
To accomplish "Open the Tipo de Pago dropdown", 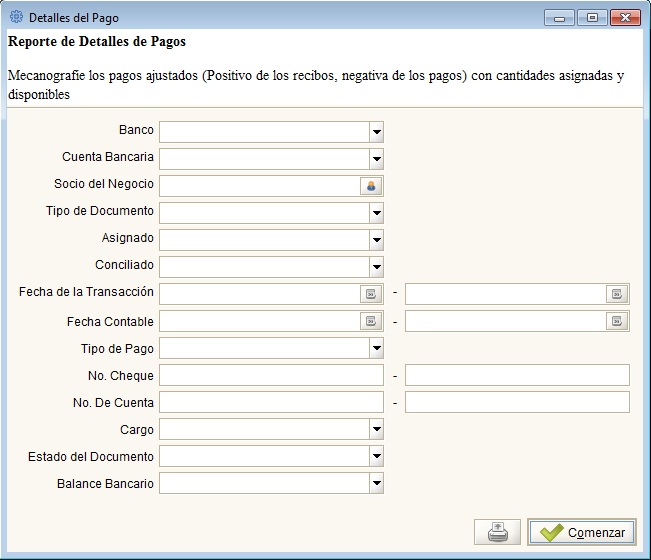I will 376,348.
